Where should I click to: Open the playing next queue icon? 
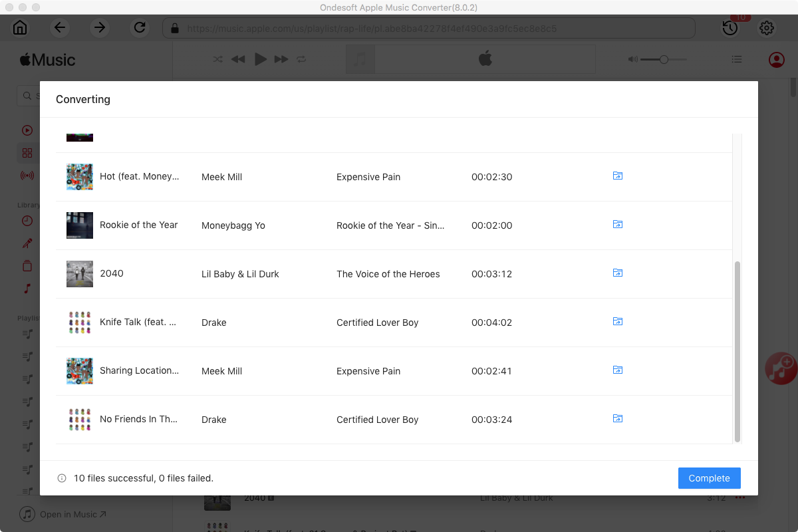pos(737,59)
